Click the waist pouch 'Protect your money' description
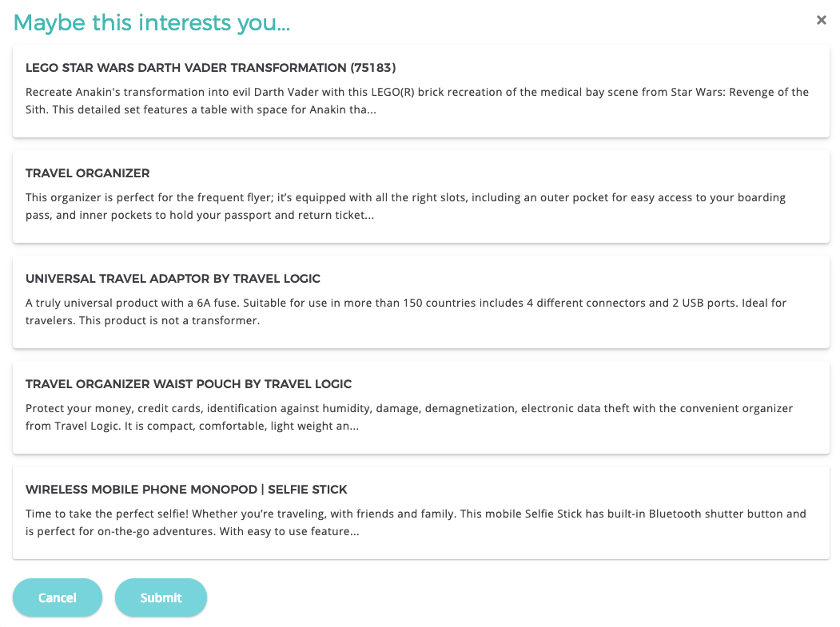840x627 pixels. (x=408, y=417)
